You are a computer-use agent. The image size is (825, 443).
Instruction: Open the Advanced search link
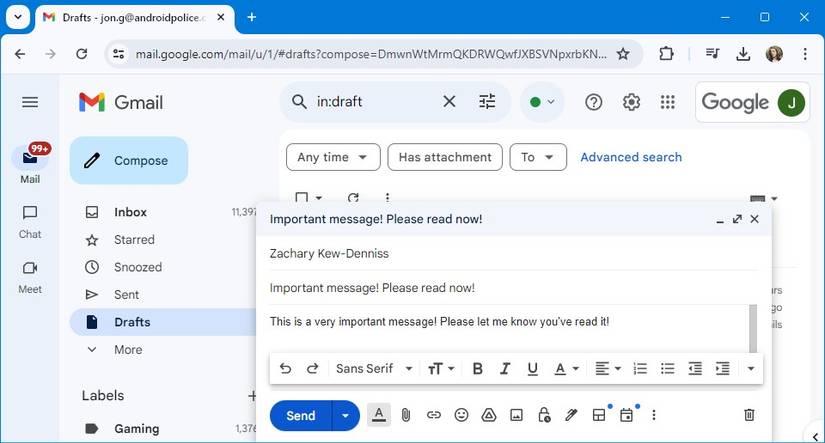(631, 157)
